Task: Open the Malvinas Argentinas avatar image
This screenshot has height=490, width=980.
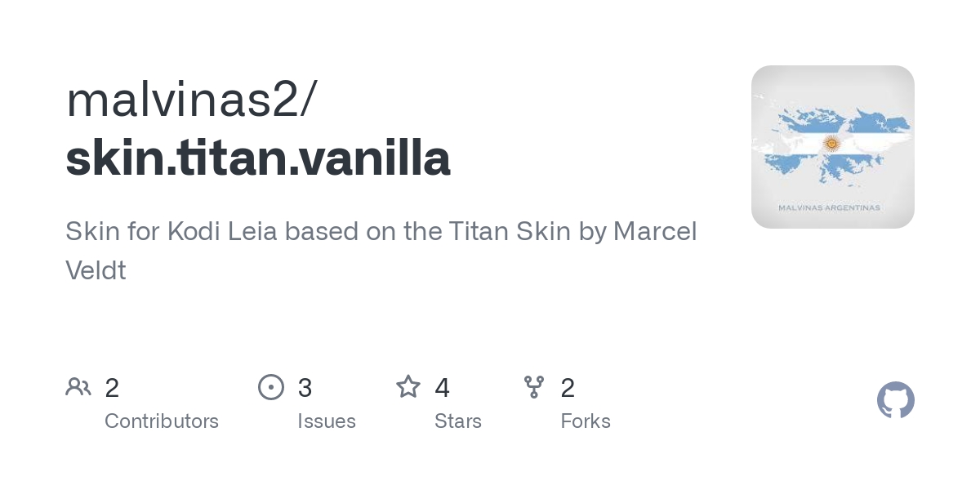Action: tap(833, 147)
